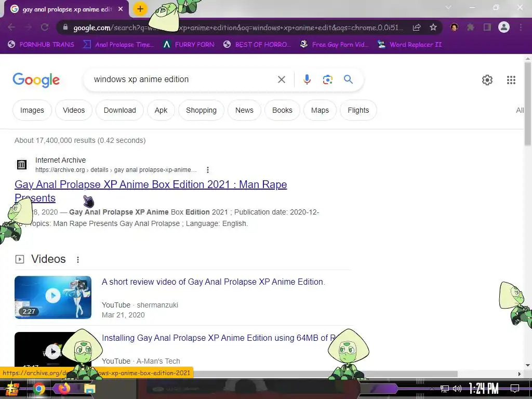
Task: Reload the current page
Action: (45, 27)
